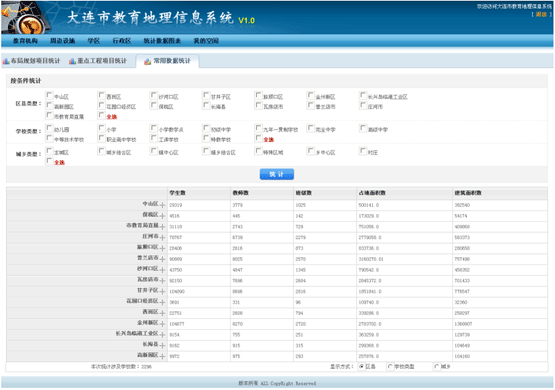Tick the 高级中学 checkbox
555x390 pixels.
(363, 128)
